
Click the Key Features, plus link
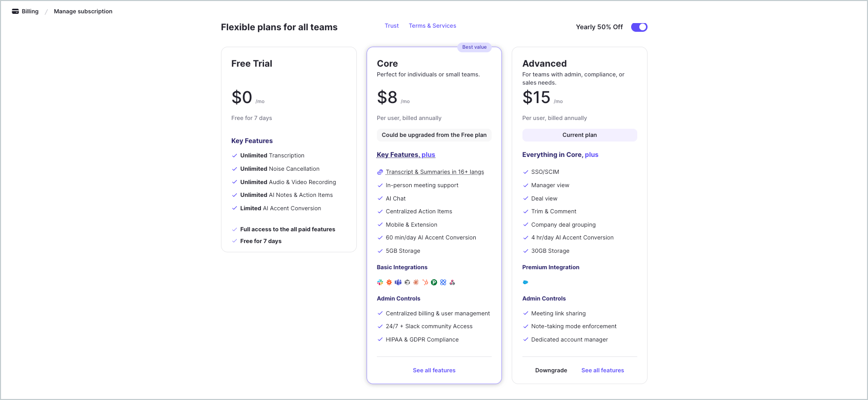click(406, 155)
